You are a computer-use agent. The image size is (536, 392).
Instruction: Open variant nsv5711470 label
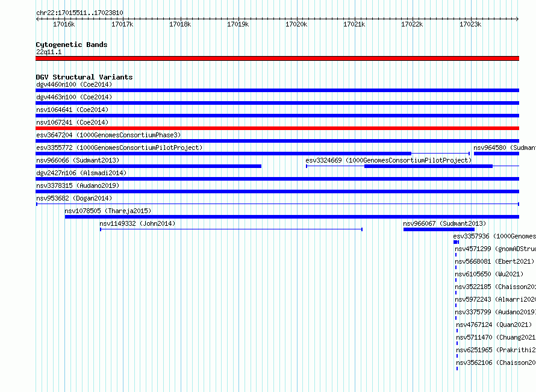pos(496,337)
